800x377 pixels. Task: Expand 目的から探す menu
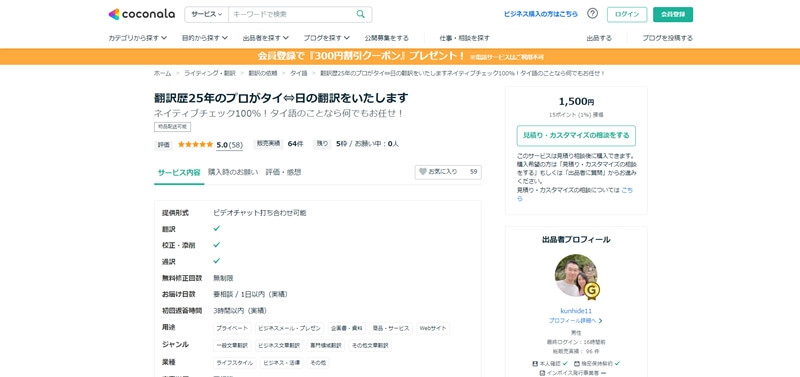click(205, 38)
